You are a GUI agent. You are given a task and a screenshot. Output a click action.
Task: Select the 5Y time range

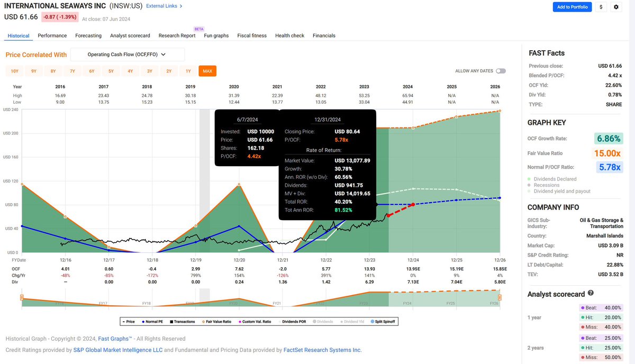[111, 71]
